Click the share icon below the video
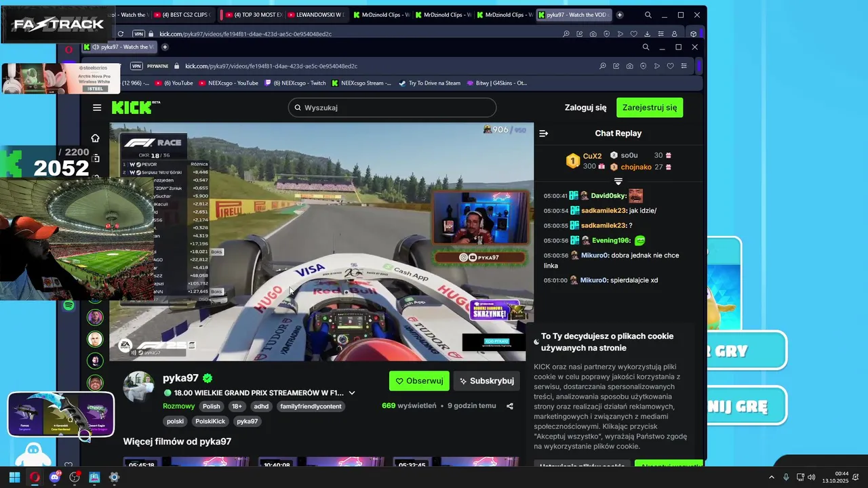This screenshot has height=488, width=868. (x=510, y=406)
